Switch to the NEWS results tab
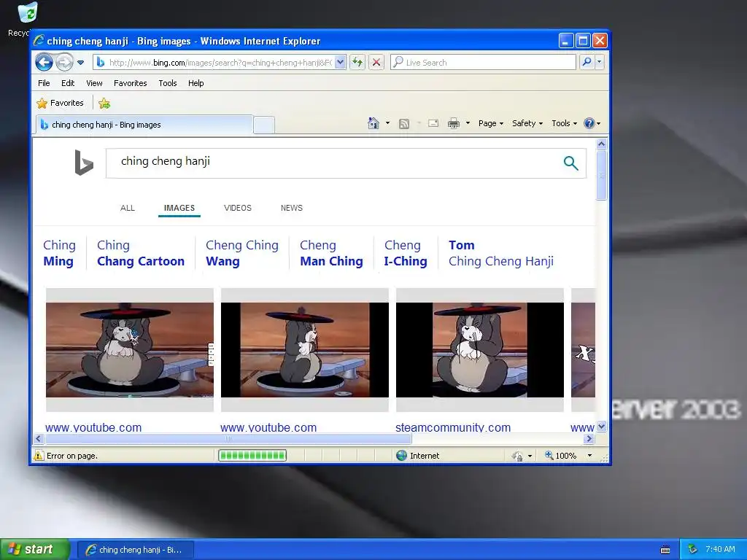Viewport: 747px width, 560px height. click(292, 208)
